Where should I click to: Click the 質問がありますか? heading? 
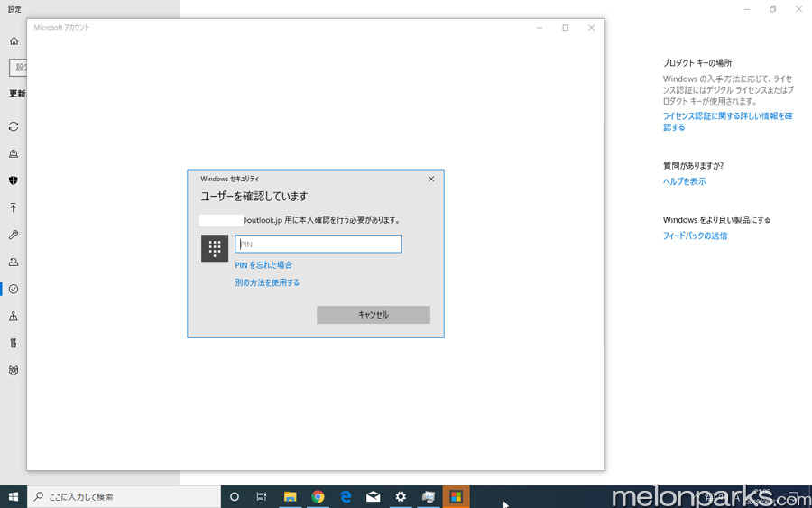(694, 166)
